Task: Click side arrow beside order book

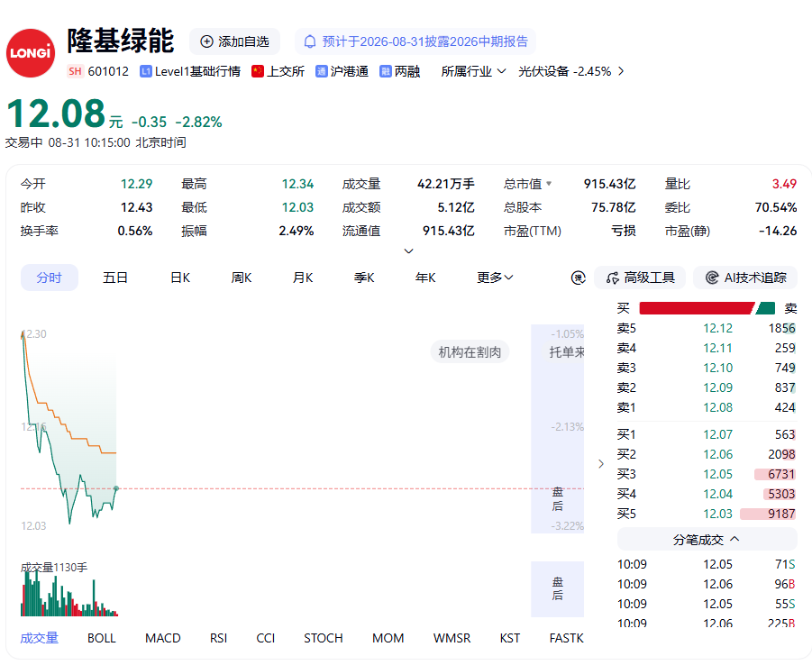Action: pyautogui.click(x=601, y=464)
